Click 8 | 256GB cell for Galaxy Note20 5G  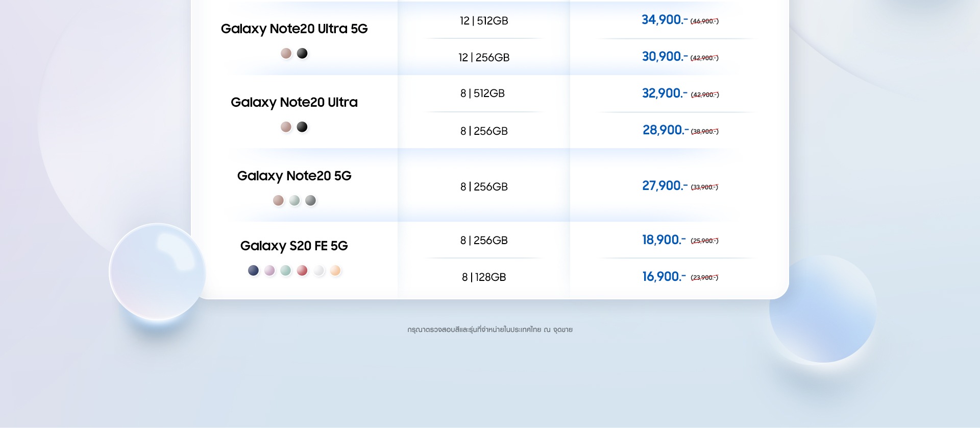[484, 187]
